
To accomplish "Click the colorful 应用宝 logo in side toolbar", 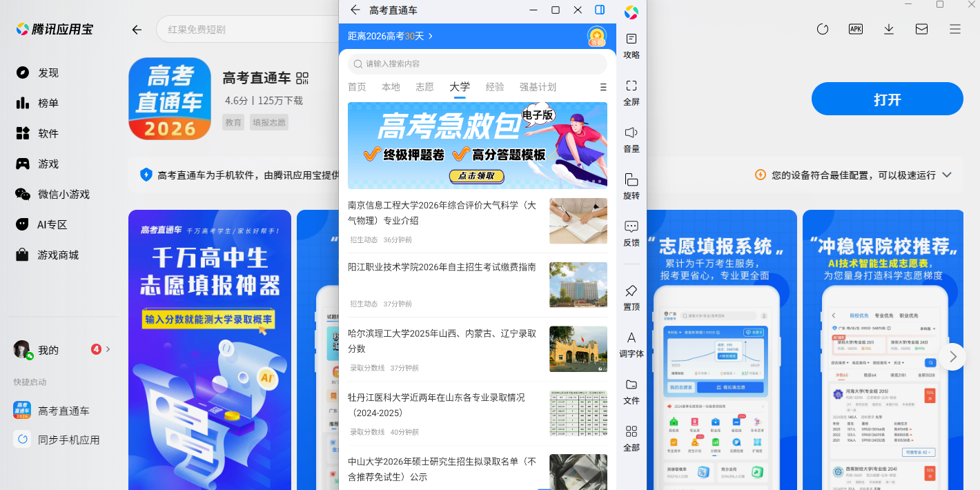I will (631, 12).
